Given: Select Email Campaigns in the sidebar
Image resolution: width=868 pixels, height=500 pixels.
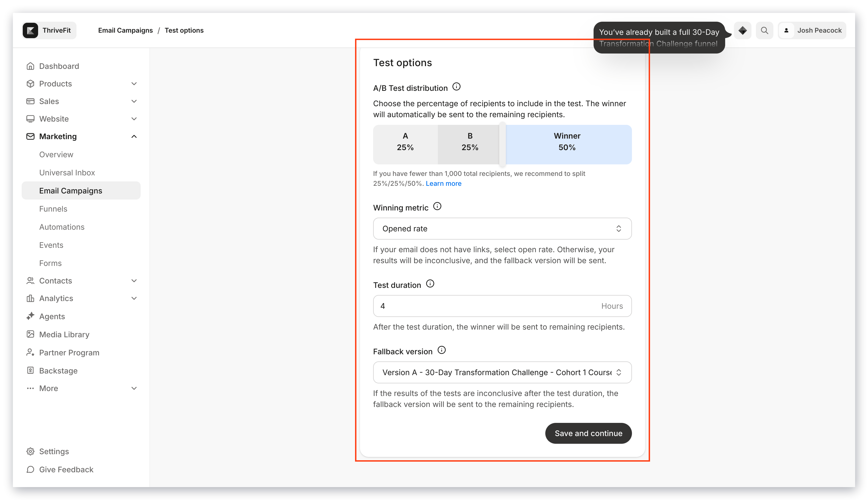Looking at the screenshot, I should pos(81,191).
